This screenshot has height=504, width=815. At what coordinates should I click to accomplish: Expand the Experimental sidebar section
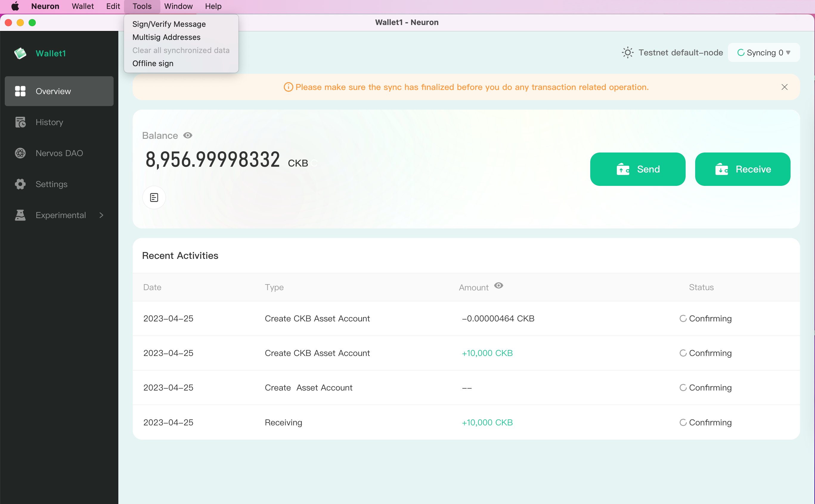(x=102, y=215)
